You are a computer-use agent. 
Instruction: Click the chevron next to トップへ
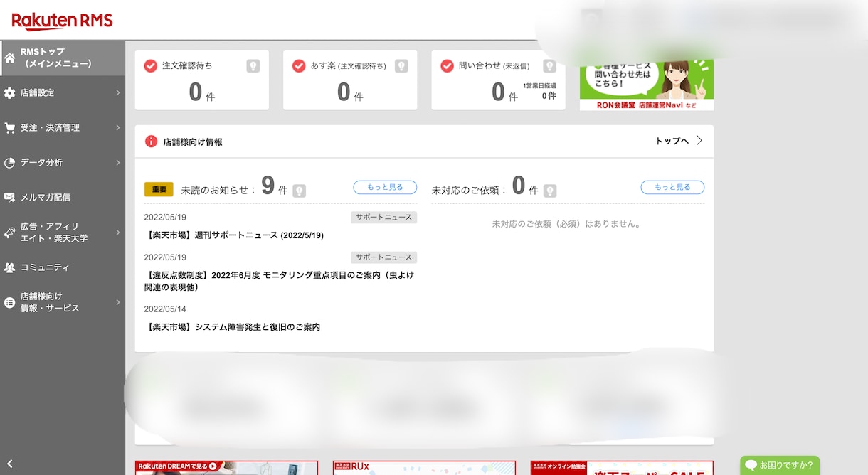click(x=699, y=141)
